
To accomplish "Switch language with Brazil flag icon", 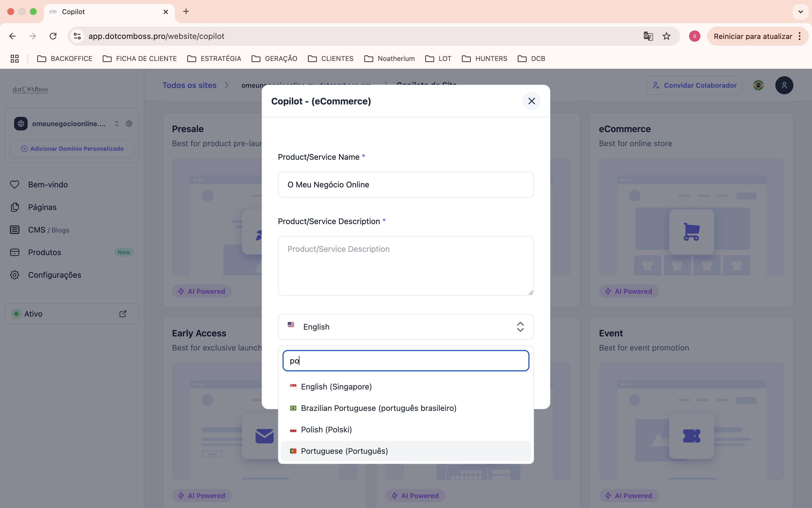I will pyautogui.click(x=758, y=85).
